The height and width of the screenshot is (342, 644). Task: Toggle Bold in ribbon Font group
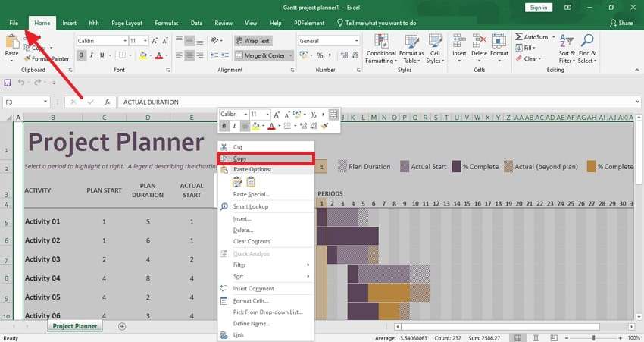click(81, 55)
